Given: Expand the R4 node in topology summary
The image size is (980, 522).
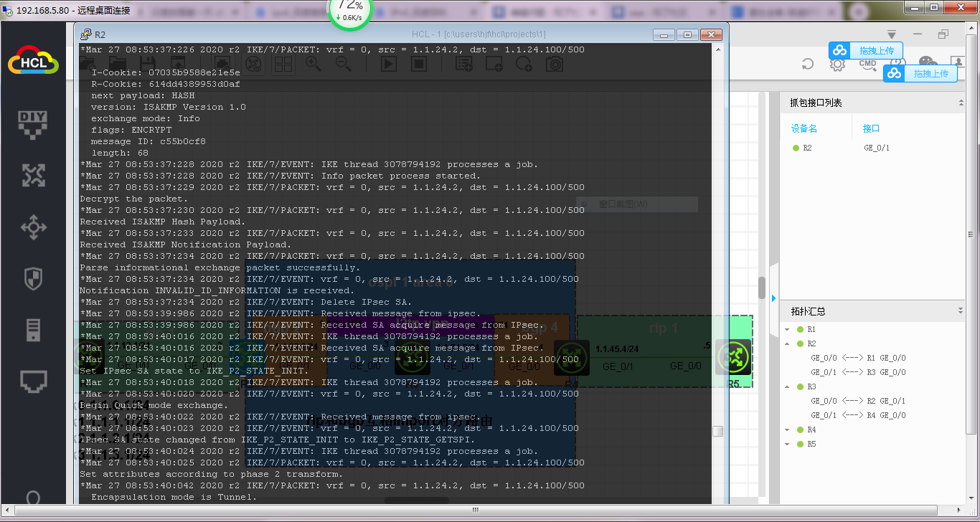Looking at the screenshot, I should point(788,430).
